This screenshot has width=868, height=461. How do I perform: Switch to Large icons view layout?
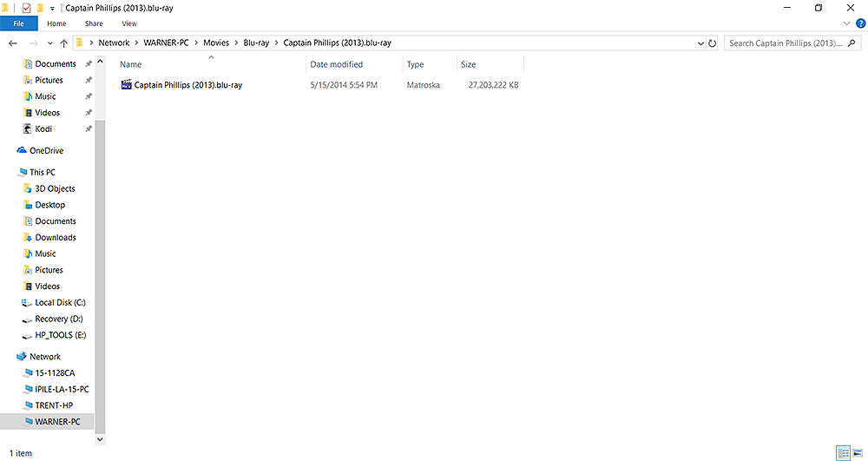pos(858,452)
